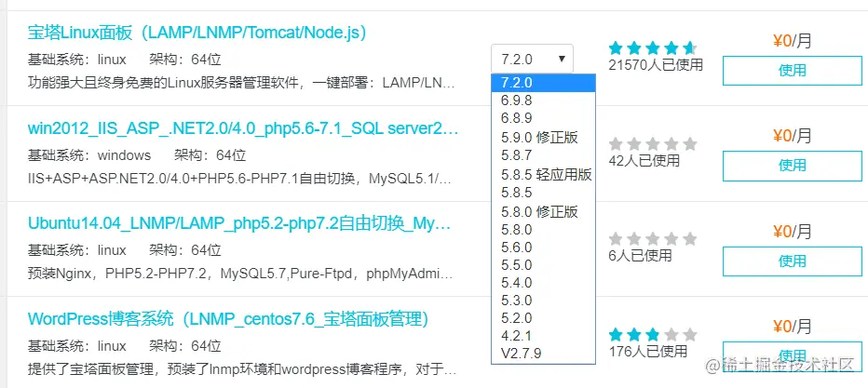Open the 7.2.0 version dropdown

(532, 59)
